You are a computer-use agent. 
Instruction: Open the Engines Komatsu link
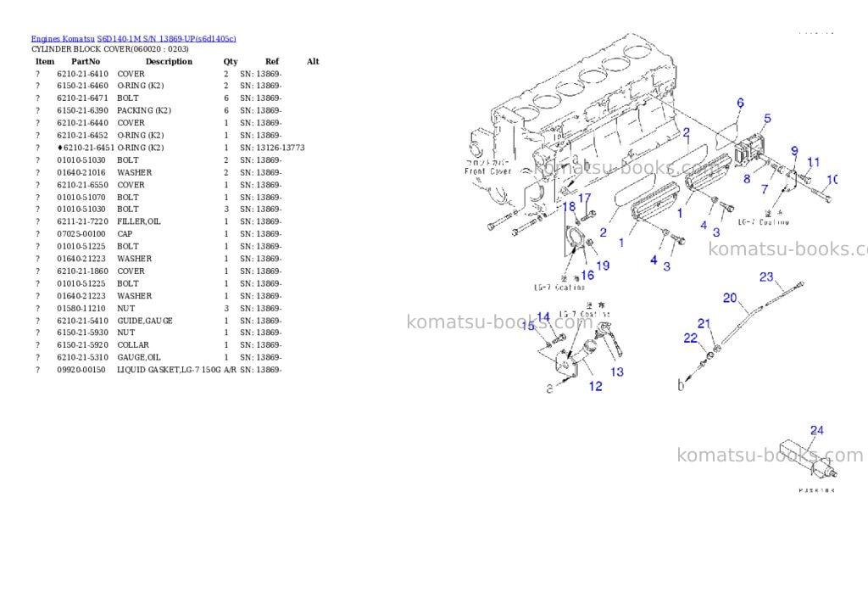tap(63, 38)
